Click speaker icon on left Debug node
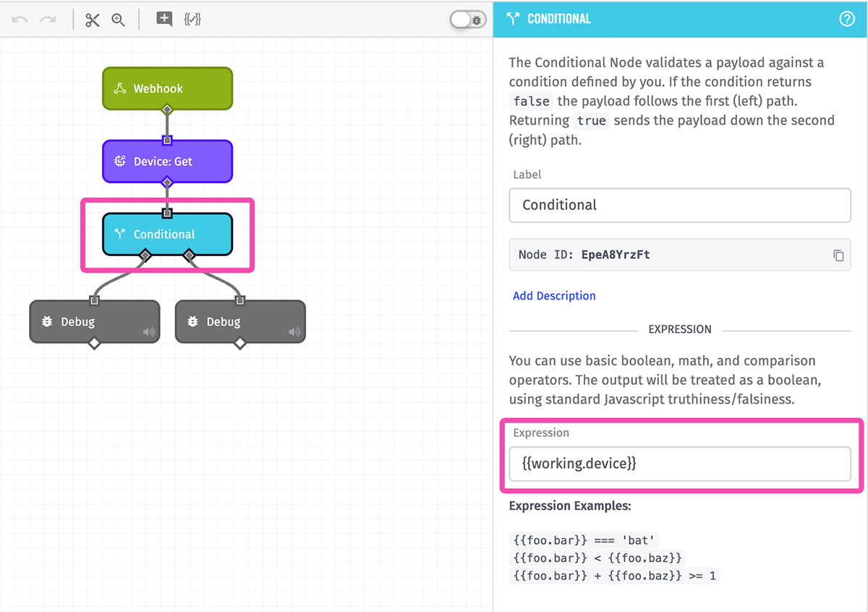Image resolution: width=868 pixels, height=612 pixels. coord(148,332)
